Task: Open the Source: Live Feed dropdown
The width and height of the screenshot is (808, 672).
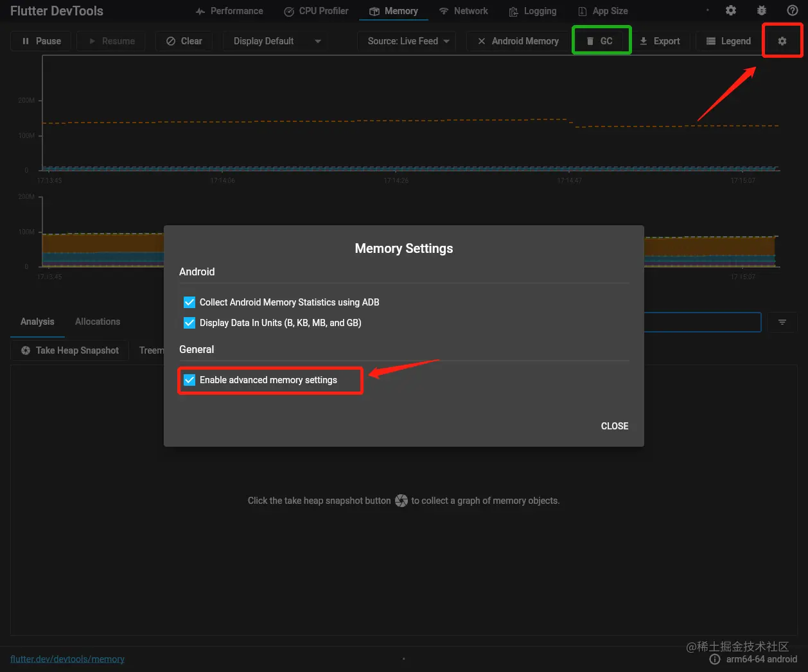Action: pyautogui.click(x=407, y=41)
